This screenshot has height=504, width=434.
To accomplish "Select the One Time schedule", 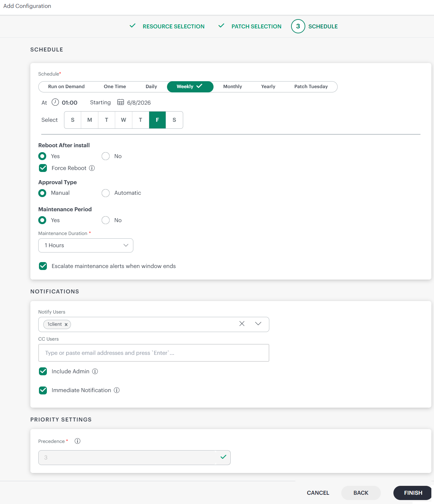I will point(115,86).
